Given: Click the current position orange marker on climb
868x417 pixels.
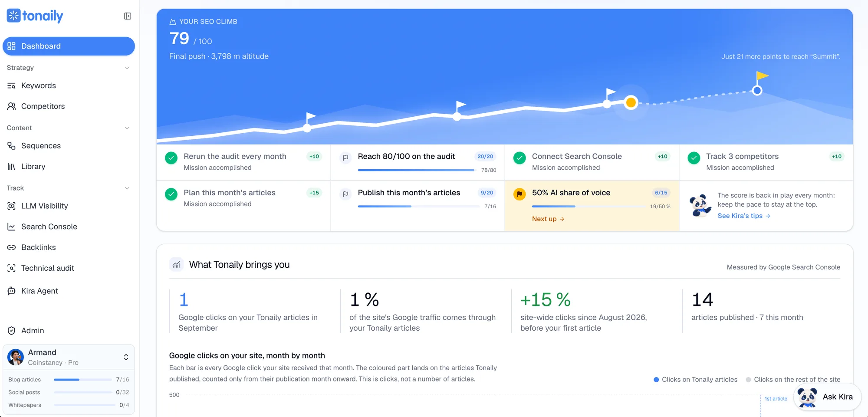Looking at the screenshot, I should [x=631, y=102].
